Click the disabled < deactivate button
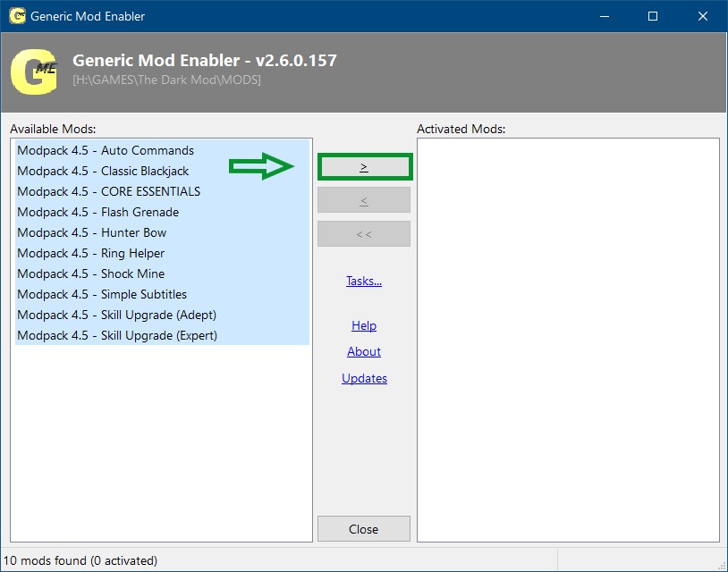The image size is (728, 572). pyautogui.click(x=364, y=200)
